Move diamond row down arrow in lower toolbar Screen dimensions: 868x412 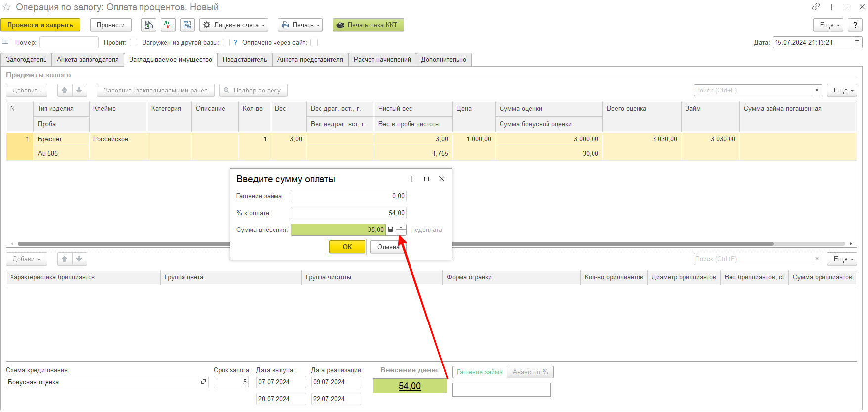pyautogui.click(x=79, y=259)
